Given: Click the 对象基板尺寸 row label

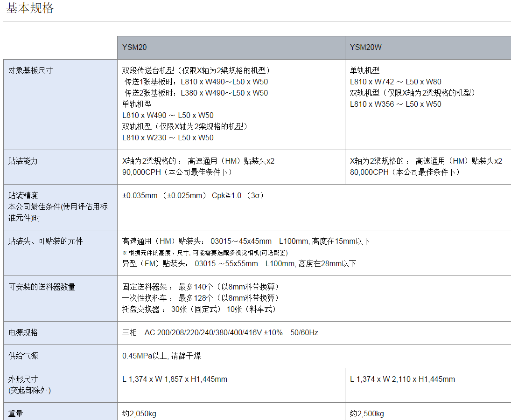Looking at the screenshot, I should (x=31, y=70).
